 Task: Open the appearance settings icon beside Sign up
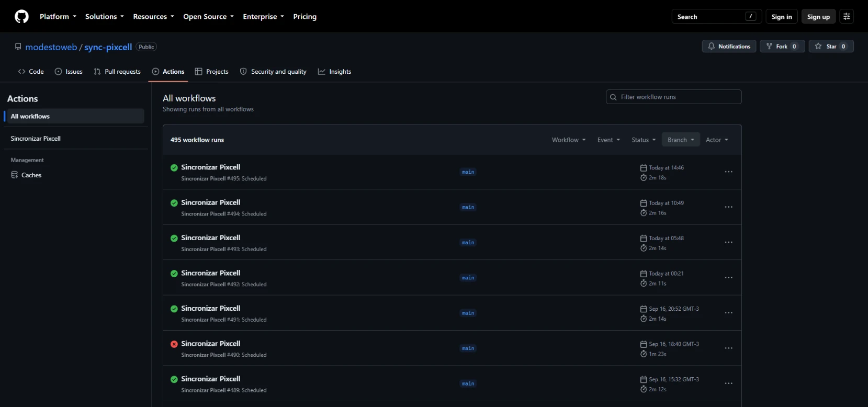[847, 17]
